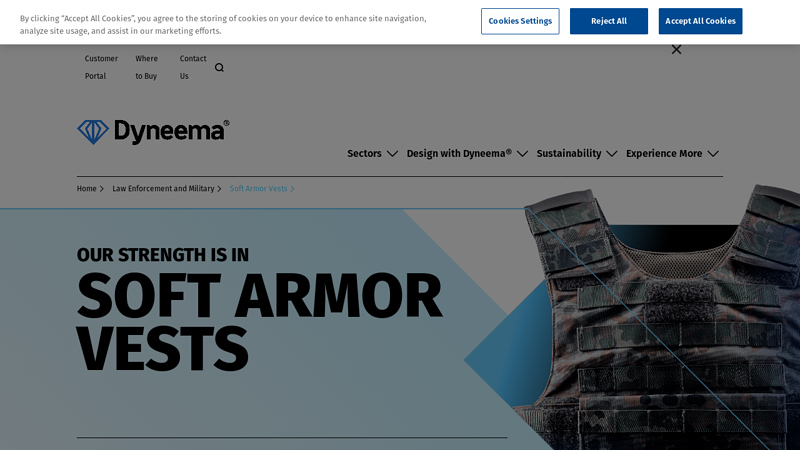The width and height of the screenshot is (800, 450).
Task: Open Cookies Settings
Action: click(x=520, y=21)
